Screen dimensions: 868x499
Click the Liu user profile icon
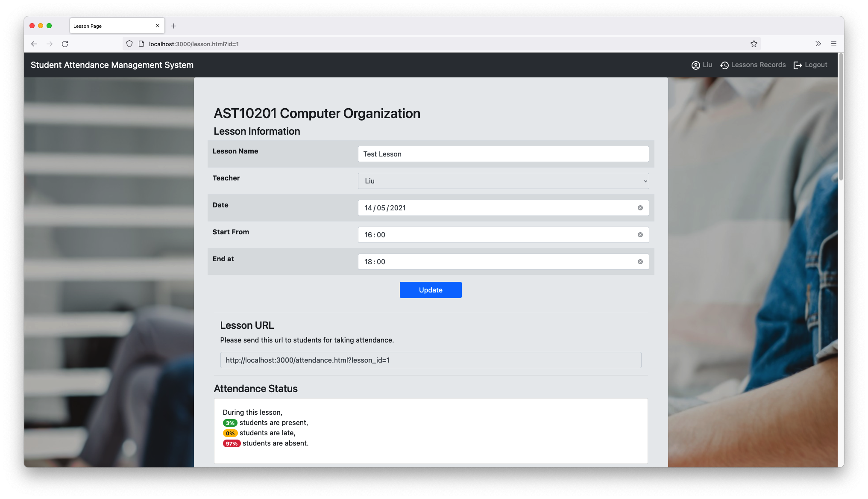(695, 65)
